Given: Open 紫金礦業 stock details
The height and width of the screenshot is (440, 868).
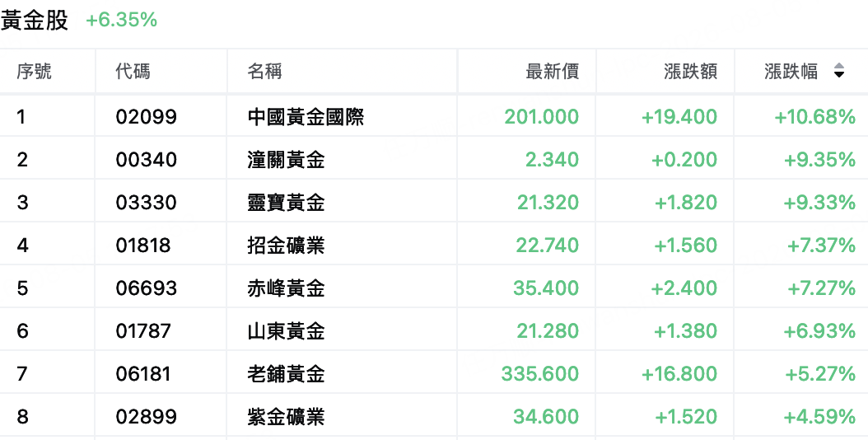Looking at the screenshot, I should coord(287,417).
